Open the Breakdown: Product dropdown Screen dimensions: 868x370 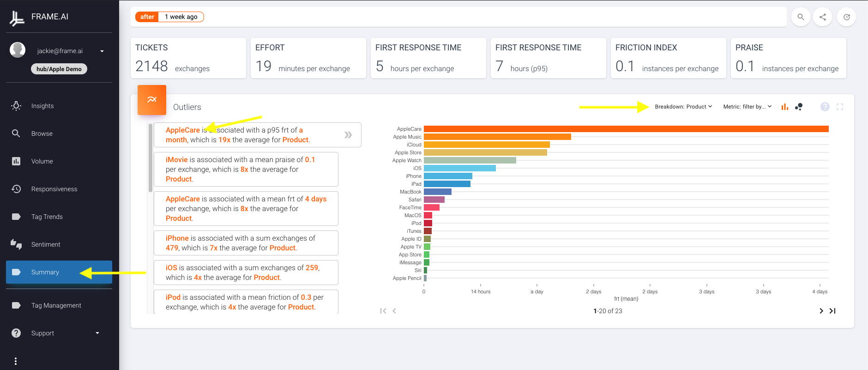tap(683, 107)
